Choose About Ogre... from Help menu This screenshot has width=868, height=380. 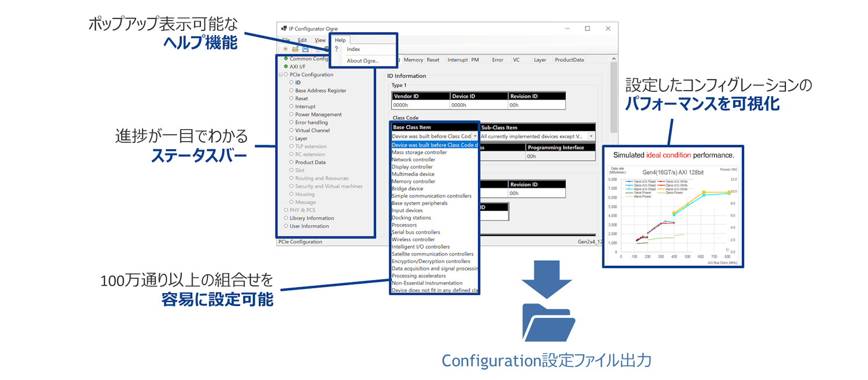click(x=362, y=61)
